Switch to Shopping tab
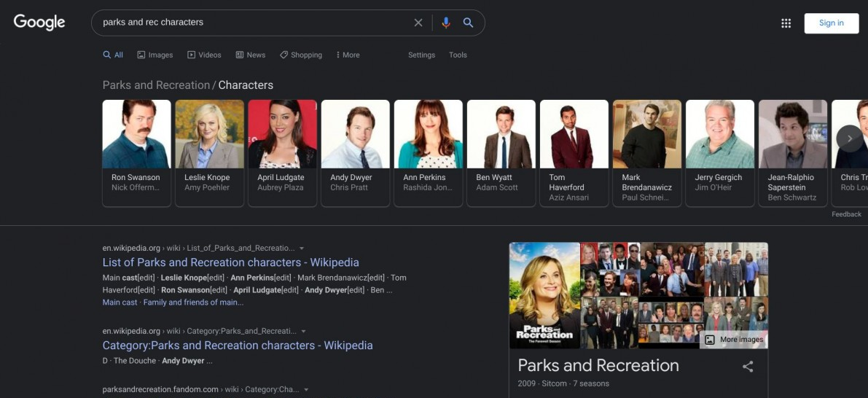This screenshot has height=398, width=868. [300, 55]
